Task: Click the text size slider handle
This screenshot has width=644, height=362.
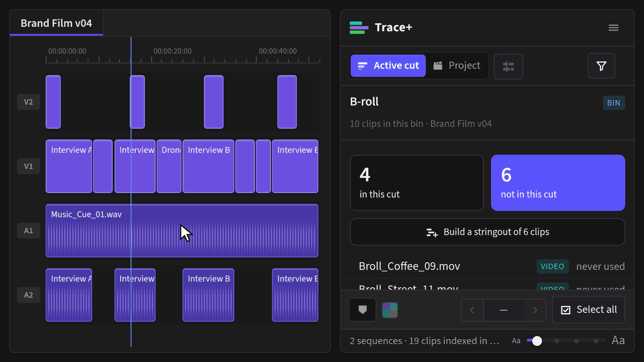Action: click(x=537, y=341)
